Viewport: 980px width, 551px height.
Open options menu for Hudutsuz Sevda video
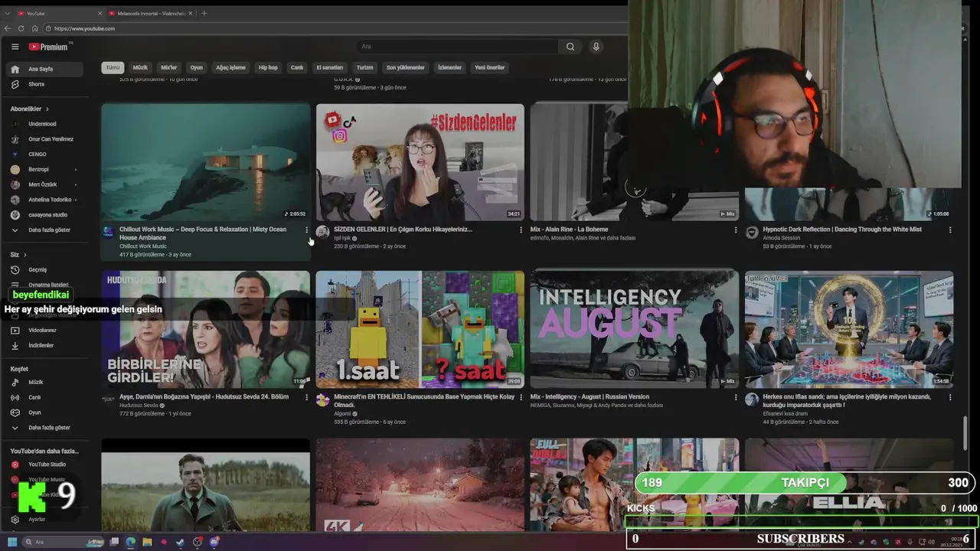pyautogui.click(x=307, y=397)
